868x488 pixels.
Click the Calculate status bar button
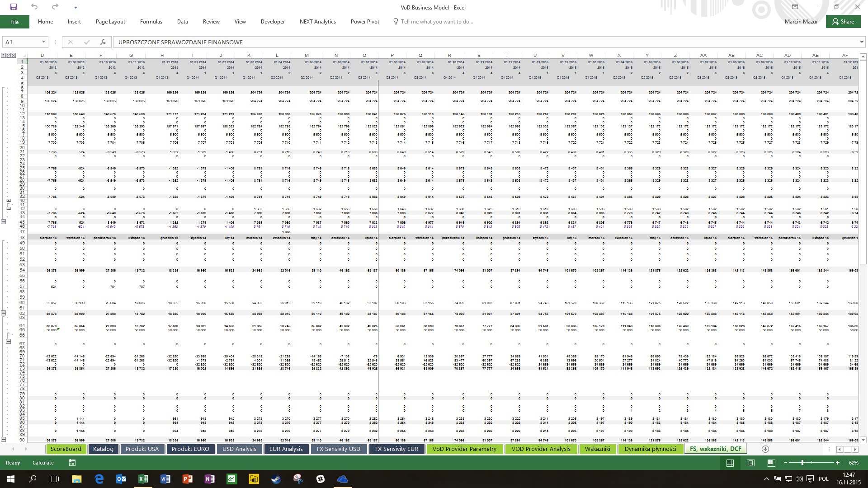pos(43,463)
